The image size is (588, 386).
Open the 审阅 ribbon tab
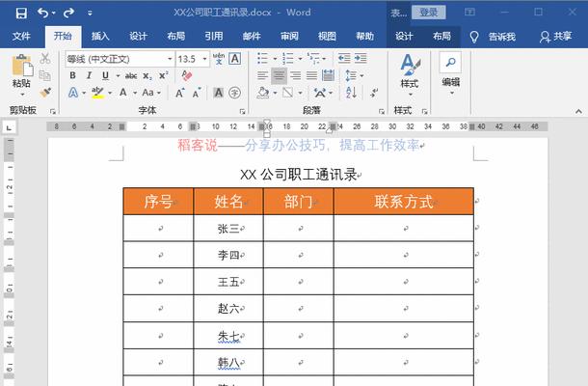click(289, 36)
